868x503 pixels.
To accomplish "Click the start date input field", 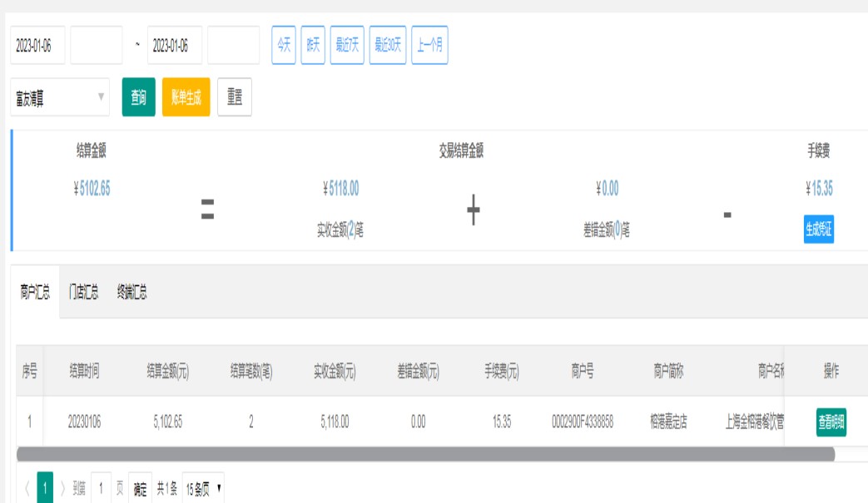I will (37, 46).
